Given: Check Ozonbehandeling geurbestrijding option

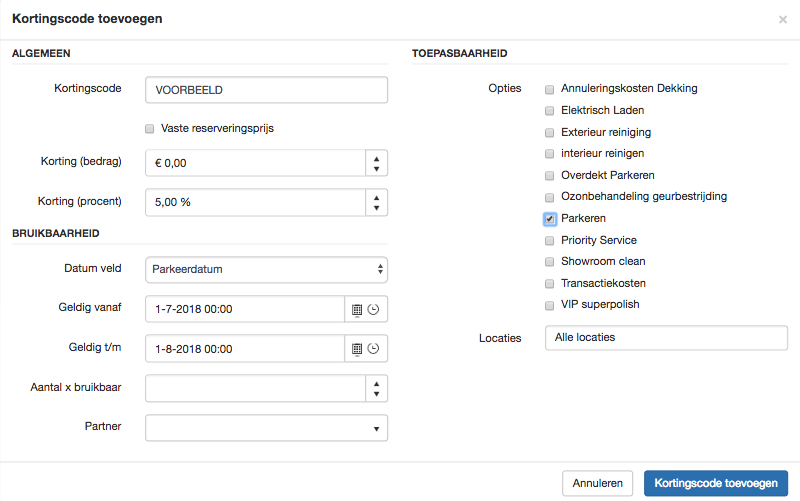Looking at the screenshot, I should coord(549,197).
